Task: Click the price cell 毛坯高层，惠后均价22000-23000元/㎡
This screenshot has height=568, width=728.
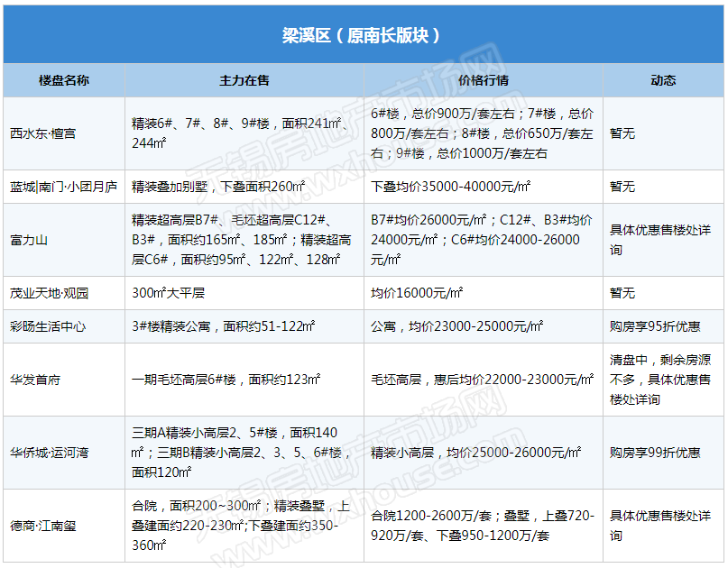Action: [x=482, y=380]
